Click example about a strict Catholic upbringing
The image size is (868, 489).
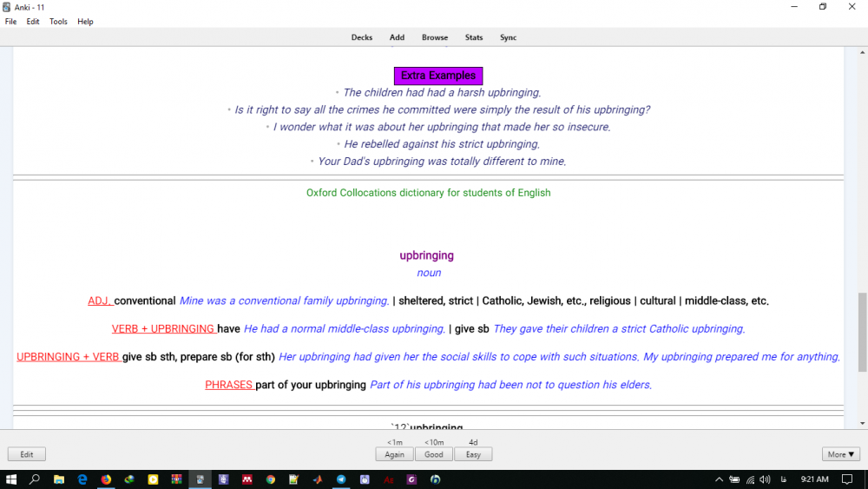pos(619,329)
